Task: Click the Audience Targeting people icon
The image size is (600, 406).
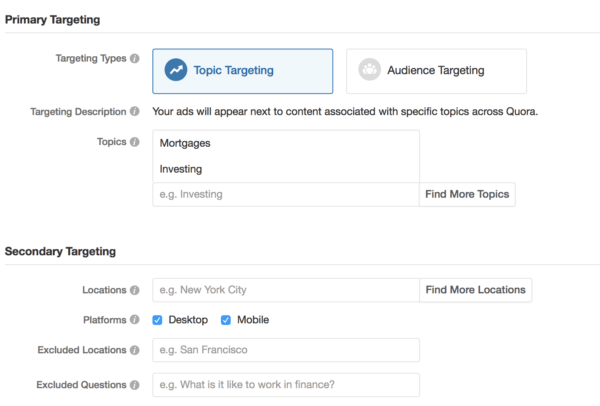Action: [369, 70]
